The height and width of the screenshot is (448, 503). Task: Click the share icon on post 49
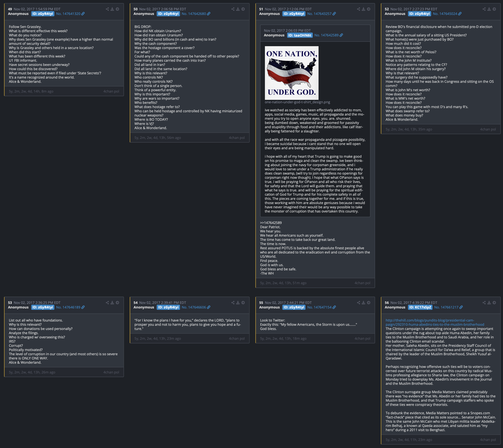[107, 9]
